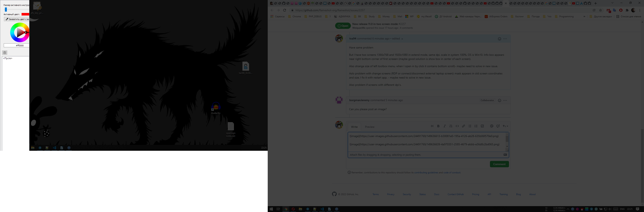644x212 pixels.
Task: Apply italic formatting in the comment editor
Action: point(444,126)
